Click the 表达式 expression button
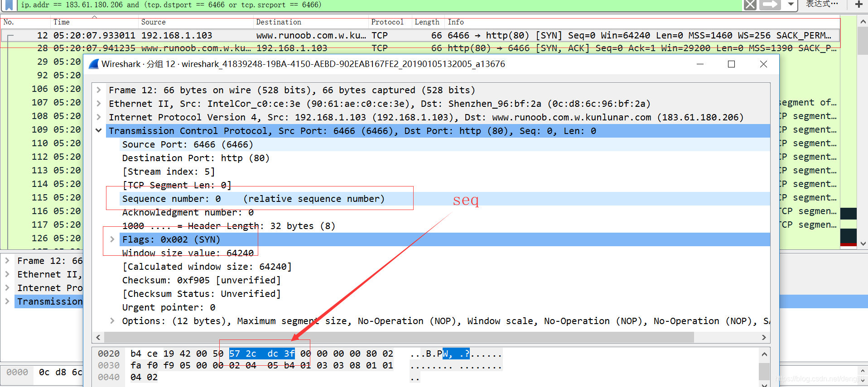Image resolution: width=868 pixels, height=387 pixels. point(821,4)
